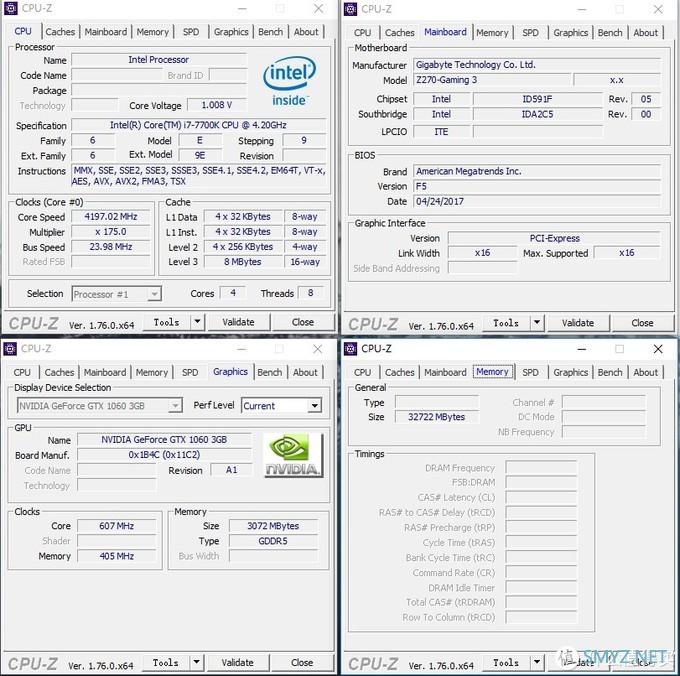Click the Multiplier value x 175.0
The image size is (680, 676).
111,232
